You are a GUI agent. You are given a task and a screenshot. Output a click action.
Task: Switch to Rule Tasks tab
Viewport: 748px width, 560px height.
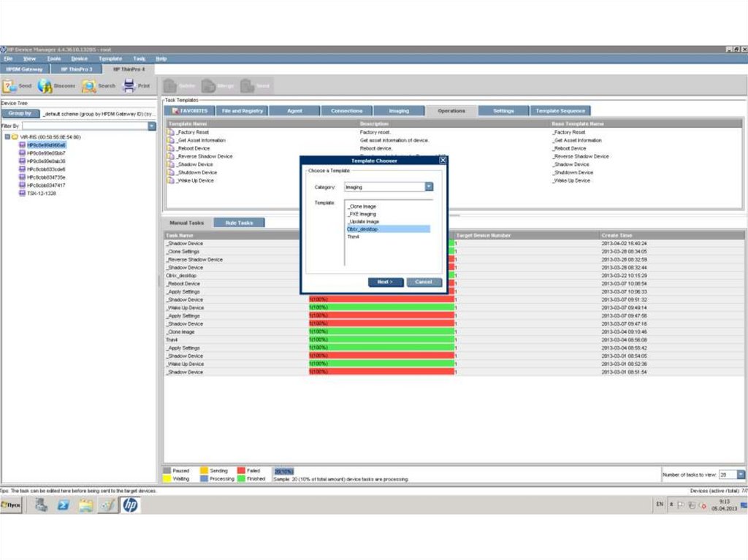point(239,223)
